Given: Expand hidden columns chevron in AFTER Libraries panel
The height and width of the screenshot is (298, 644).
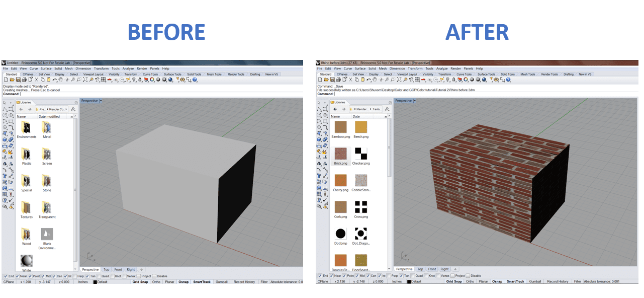Looking at the screenshot, I should point(385,117).
